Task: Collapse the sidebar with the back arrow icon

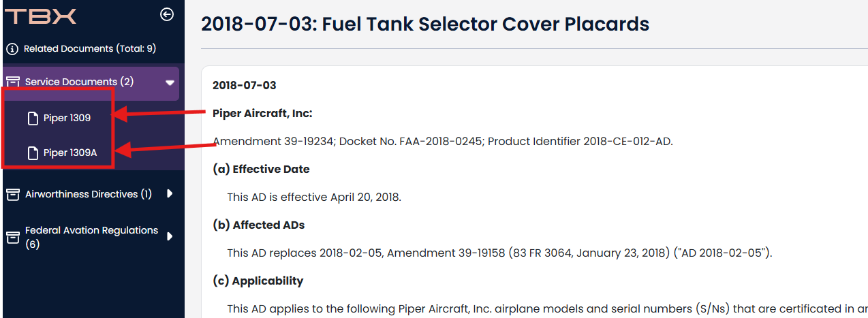Action: tap(166, 14)
